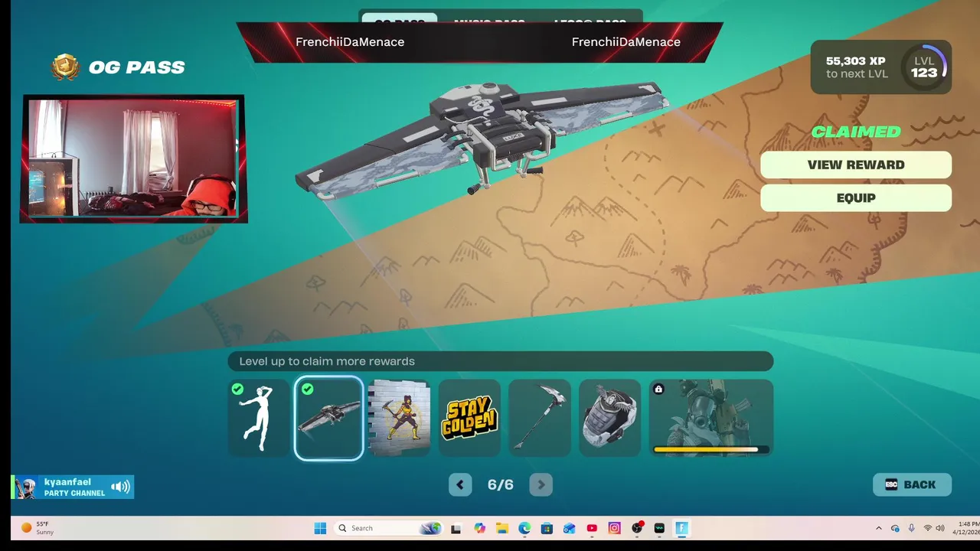
Task: Click the 6/6 page indicator
Action: tap(501, 485)
